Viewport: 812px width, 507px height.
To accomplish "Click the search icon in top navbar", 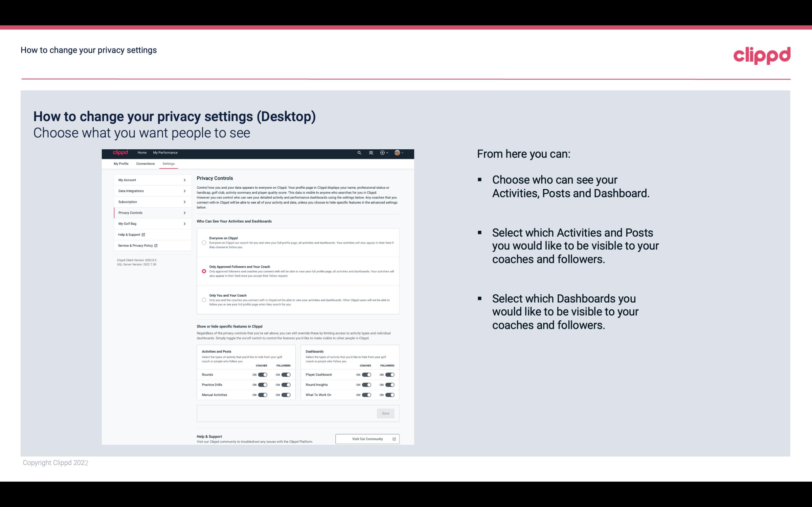I will pyautogui.click(x=359, y=153).
